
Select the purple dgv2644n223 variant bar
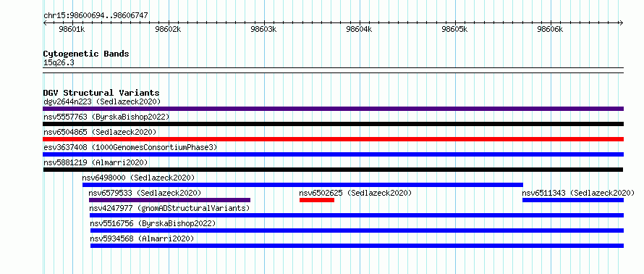pos(333,109)
